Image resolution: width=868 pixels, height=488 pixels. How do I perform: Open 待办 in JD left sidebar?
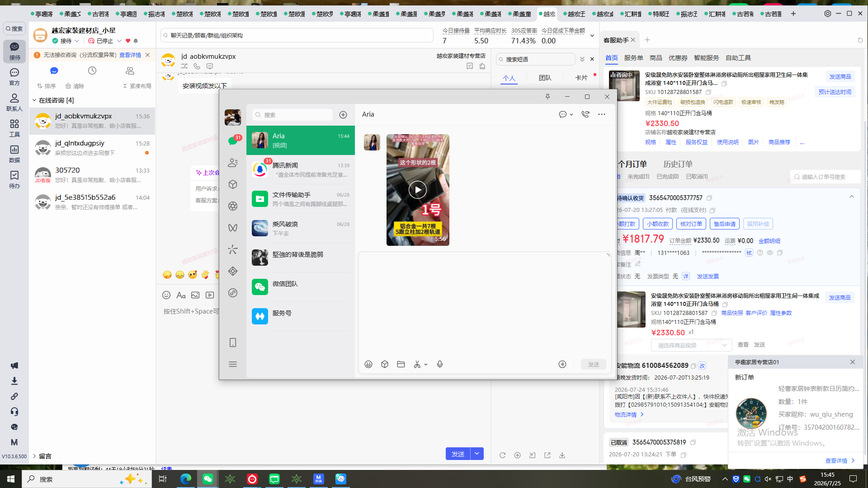(14, 179)
